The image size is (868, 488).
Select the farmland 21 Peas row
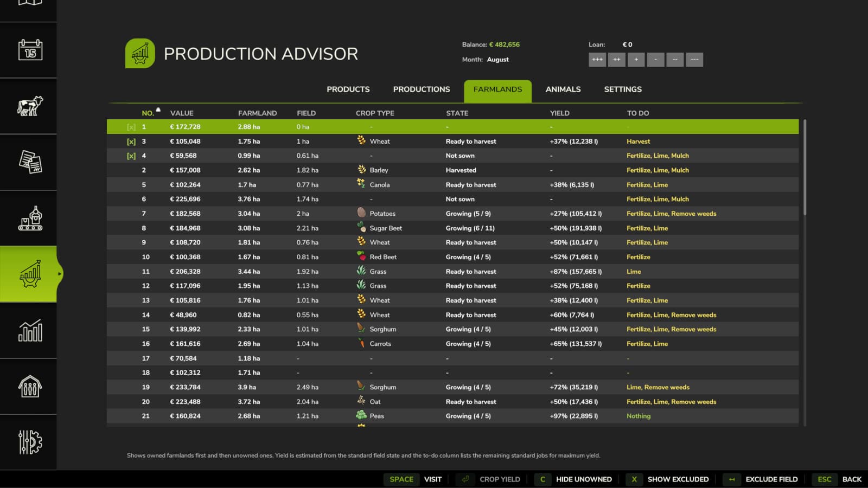[452, 416]
